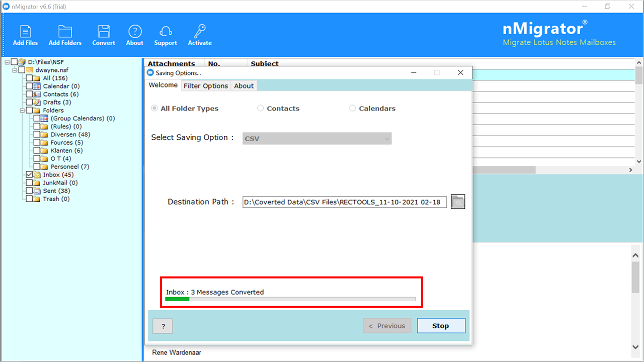
Task: Click the Rene Wardenaar text
Action: (x=177, y=352)
